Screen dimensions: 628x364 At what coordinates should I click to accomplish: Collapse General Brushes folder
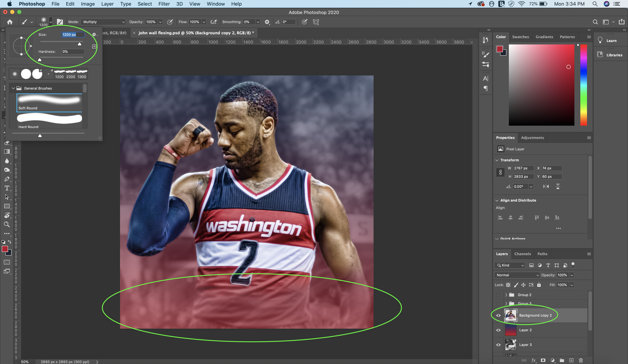click(x=13, y=88)
